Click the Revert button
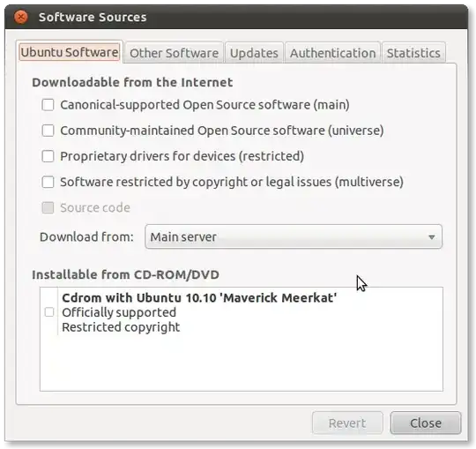Screen dimensions: 476x449 pyautogui.click(x=347, y=423)
